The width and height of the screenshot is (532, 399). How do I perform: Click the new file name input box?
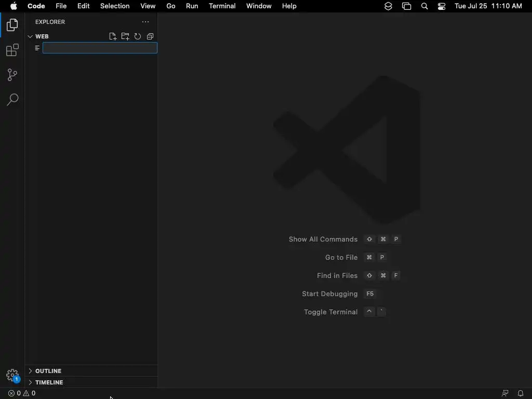100,48
